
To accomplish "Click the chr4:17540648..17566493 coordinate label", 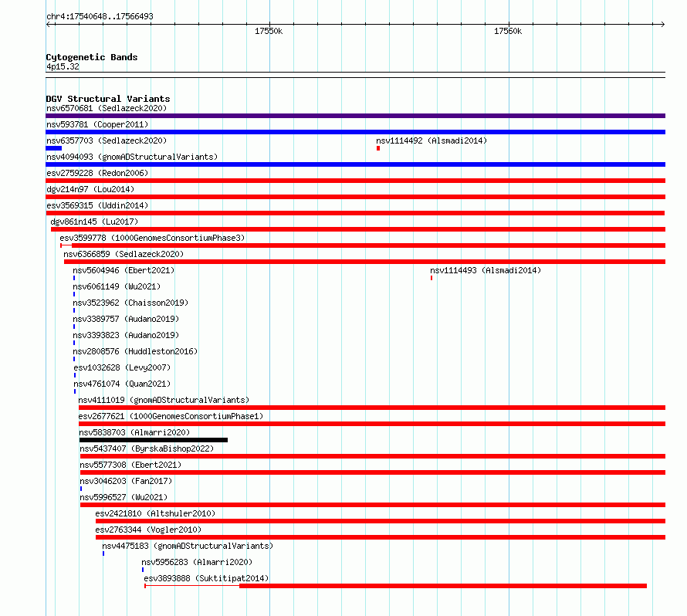I will click(100, 16).
